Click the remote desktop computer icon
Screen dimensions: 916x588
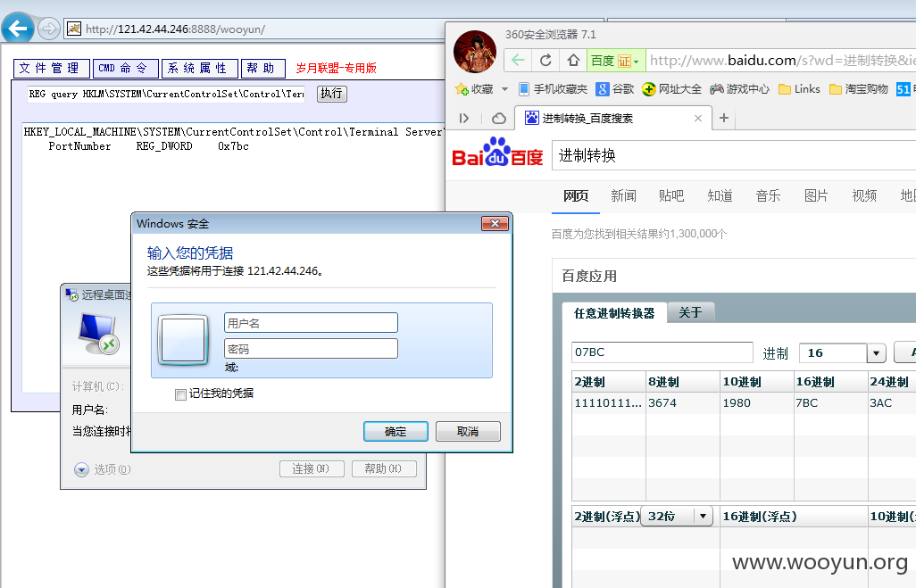pyautogui.click(x=99, y=334)
